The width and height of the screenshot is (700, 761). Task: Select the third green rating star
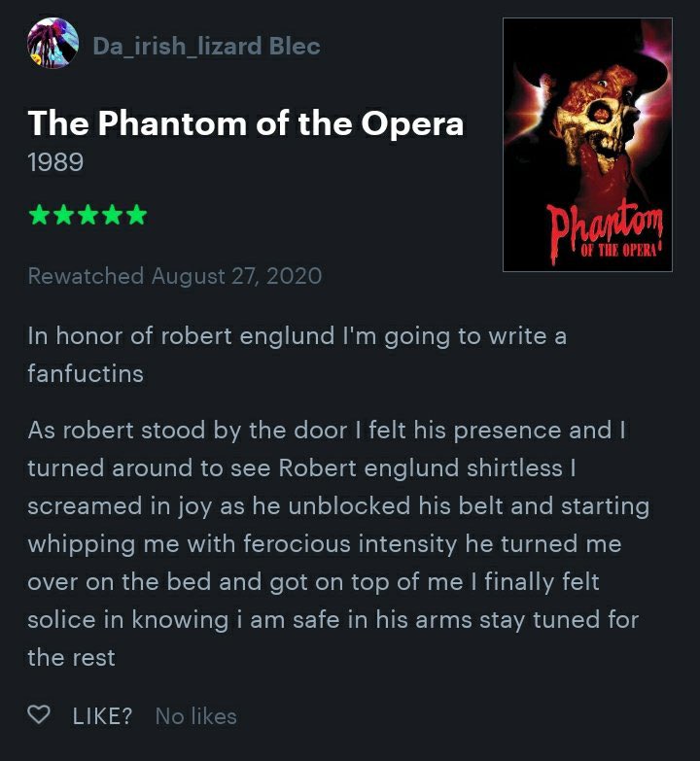click(88, 215)
